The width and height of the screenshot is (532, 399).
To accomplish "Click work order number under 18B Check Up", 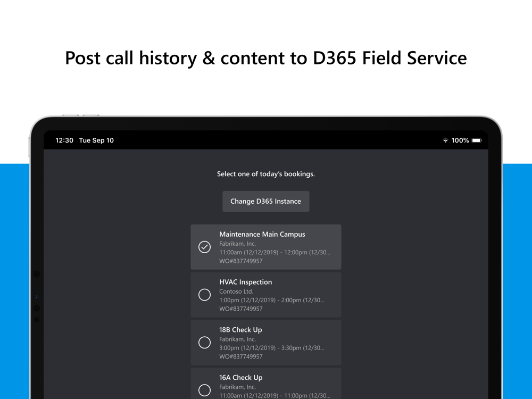I will pyautogui.click(x=241, y=356).
